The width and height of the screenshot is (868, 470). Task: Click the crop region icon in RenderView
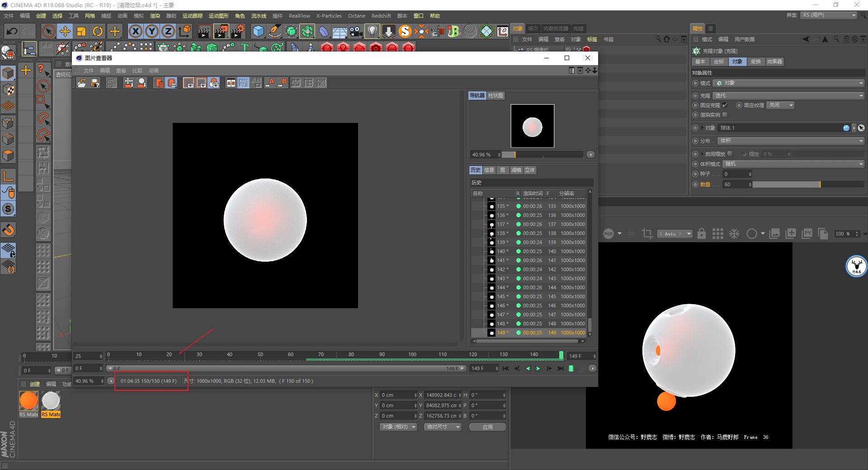point(647,234)
